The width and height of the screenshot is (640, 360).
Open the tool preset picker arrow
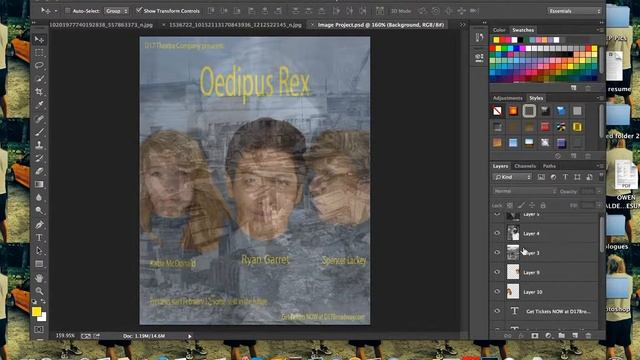coord(56,11)
